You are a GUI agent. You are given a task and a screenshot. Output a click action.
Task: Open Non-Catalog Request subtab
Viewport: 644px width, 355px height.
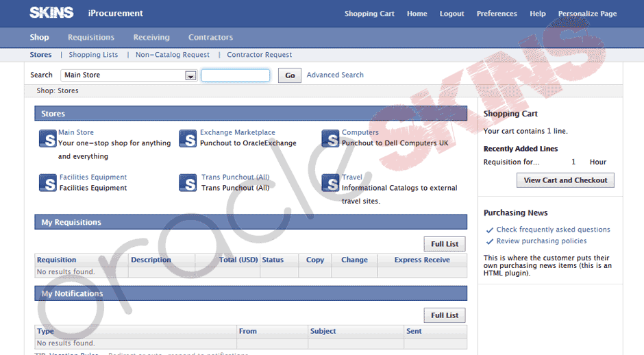[173, 55]
